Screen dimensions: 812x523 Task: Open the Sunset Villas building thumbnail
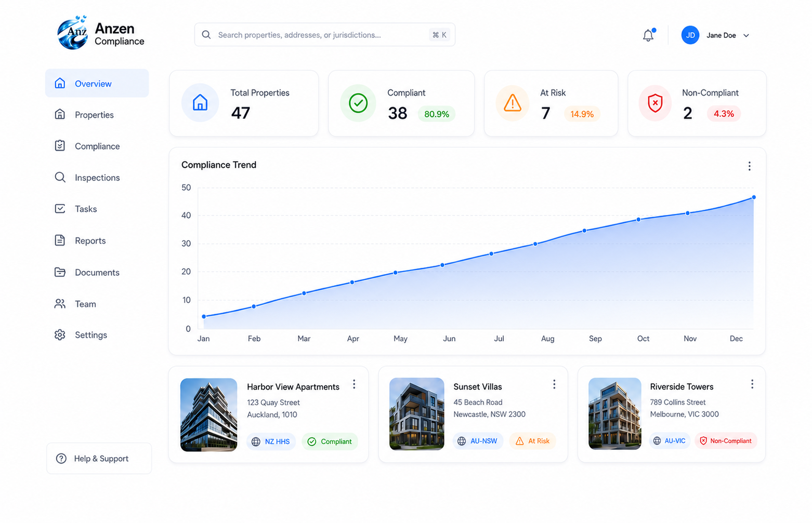click(417, 414)
